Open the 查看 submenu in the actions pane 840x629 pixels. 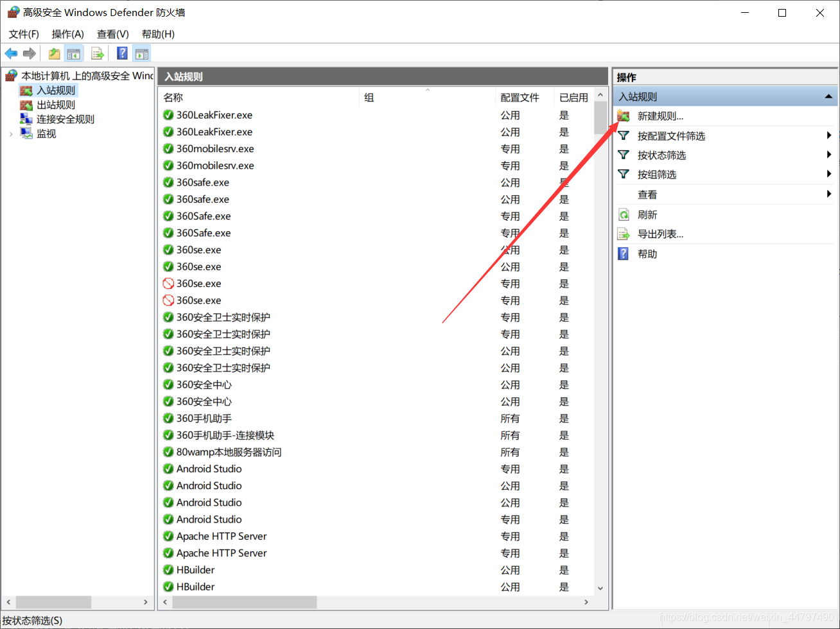(x=726, y=194)
